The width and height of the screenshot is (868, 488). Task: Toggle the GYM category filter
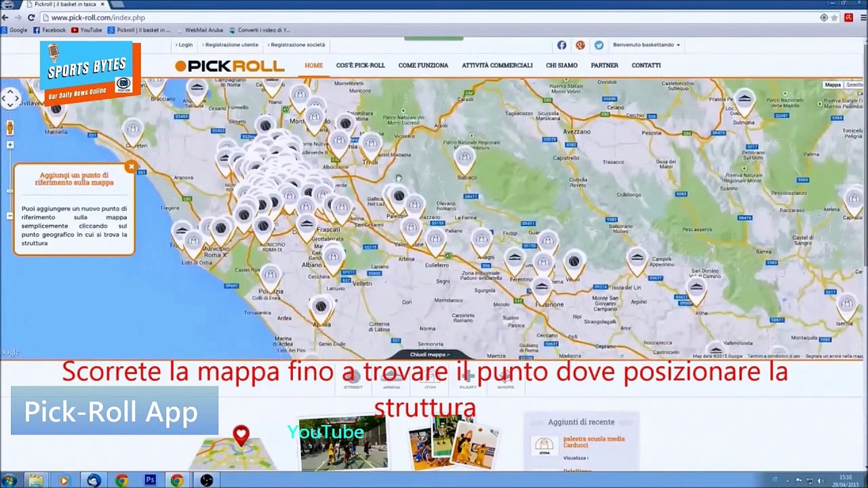point(430,380)
